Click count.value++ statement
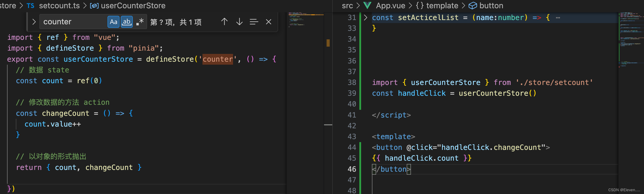 tap(53, 124)
